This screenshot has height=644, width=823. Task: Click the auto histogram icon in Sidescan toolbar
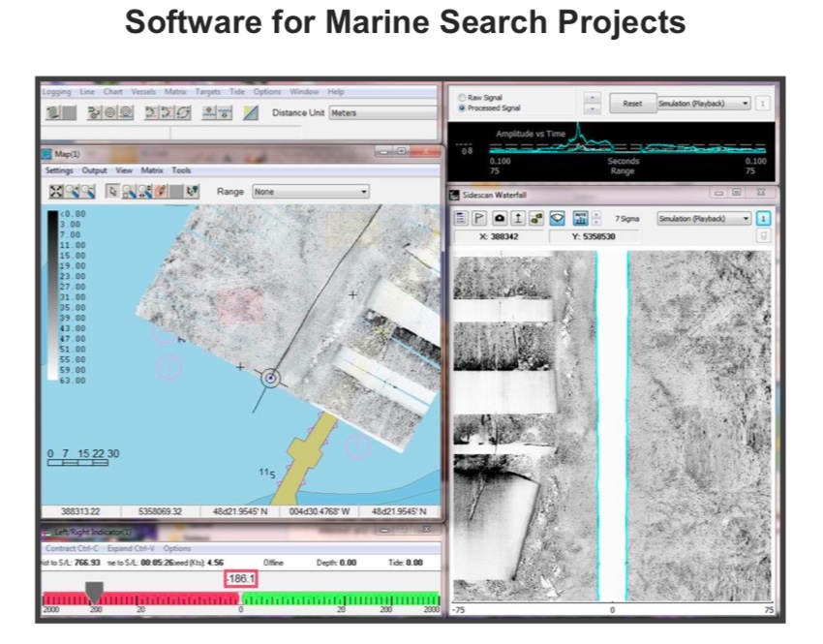coord(580,218)
